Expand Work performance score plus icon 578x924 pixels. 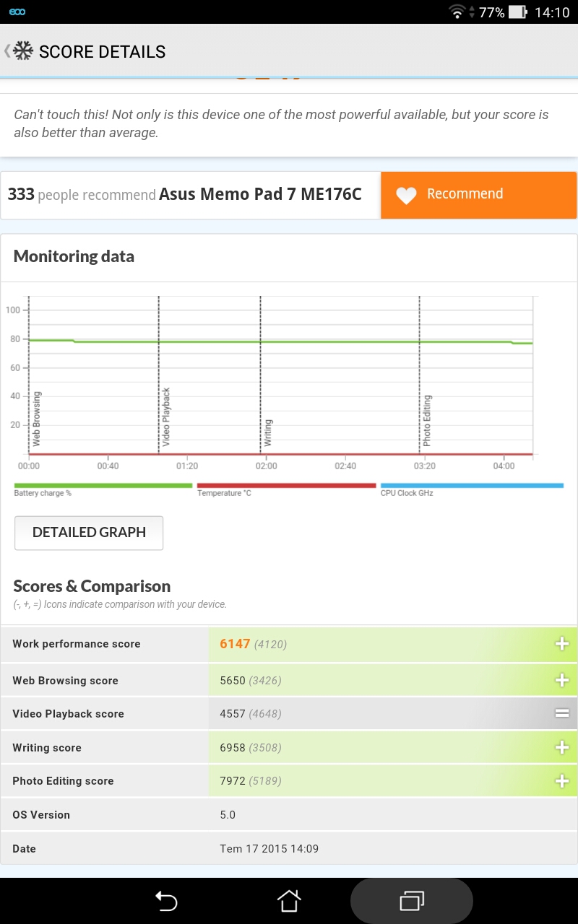pos(561,644)
